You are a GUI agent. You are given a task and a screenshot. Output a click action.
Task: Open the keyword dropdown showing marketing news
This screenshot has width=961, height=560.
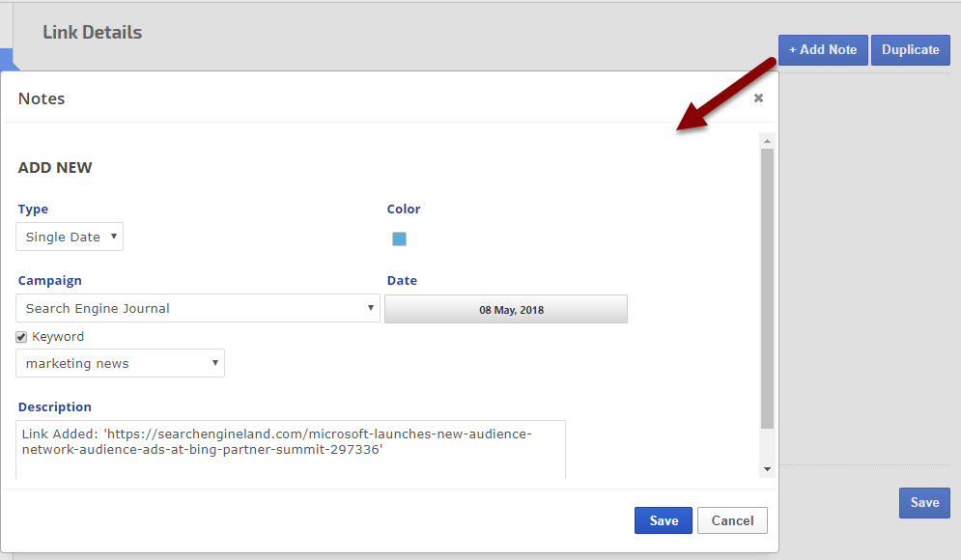point(120,364)
